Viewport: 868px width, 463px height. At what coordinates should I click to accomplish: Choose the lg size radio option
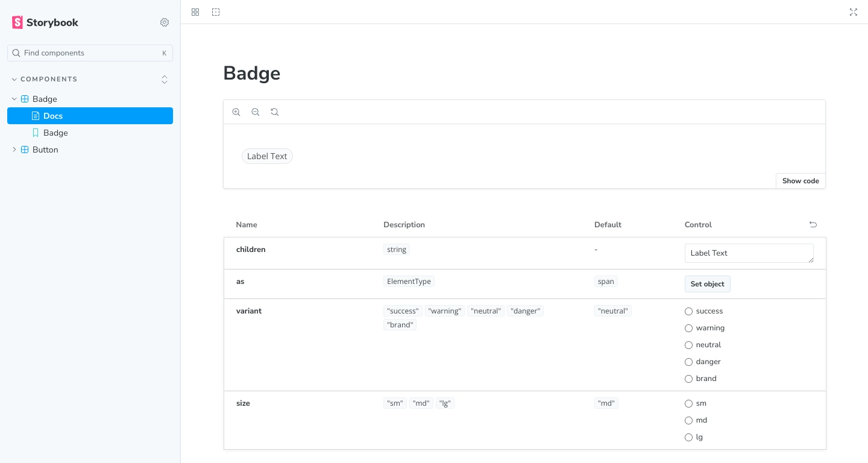(x=688, y=437)
